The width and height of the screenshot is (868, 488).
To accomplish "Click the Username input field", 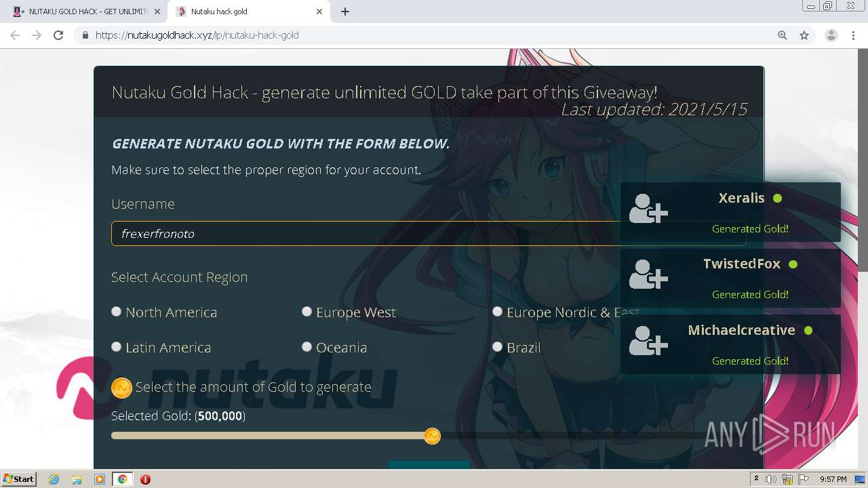I will pos(429,233).
